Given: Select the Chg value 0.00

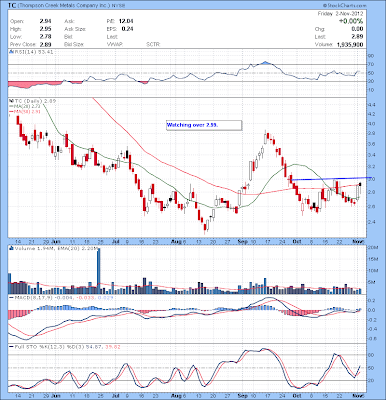Looking at the screenshot, I should (357, 29).
